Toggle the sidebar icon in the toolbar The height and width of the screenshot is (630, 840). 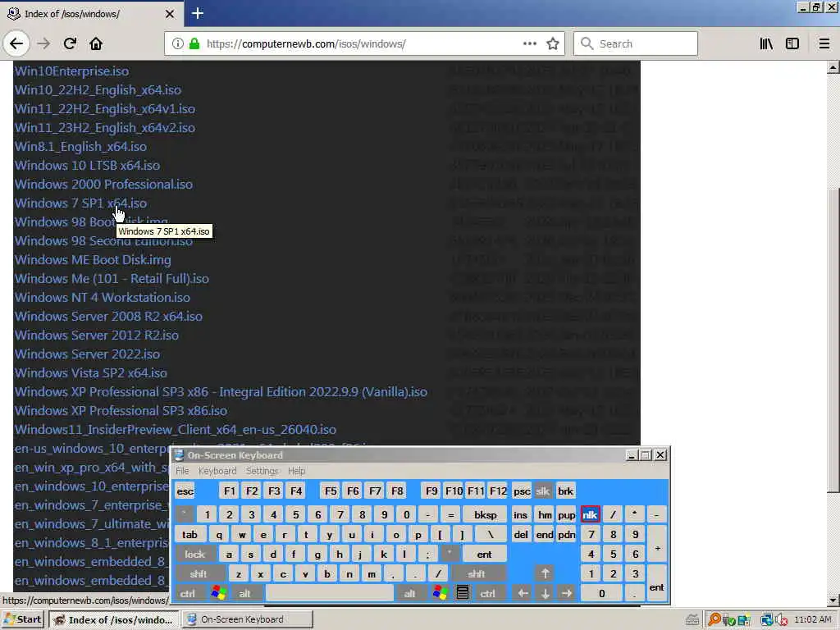pyautogui.click(x=792, y=44)
